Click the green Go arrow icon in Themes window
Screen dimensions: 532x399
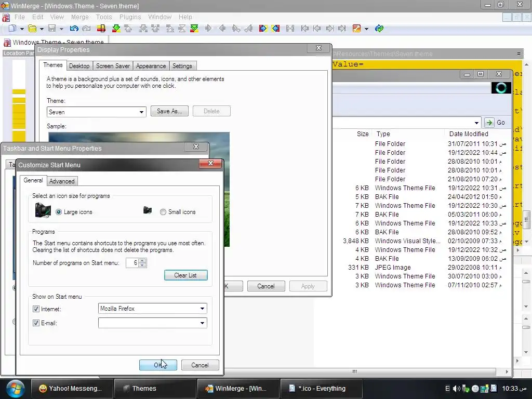489,123
